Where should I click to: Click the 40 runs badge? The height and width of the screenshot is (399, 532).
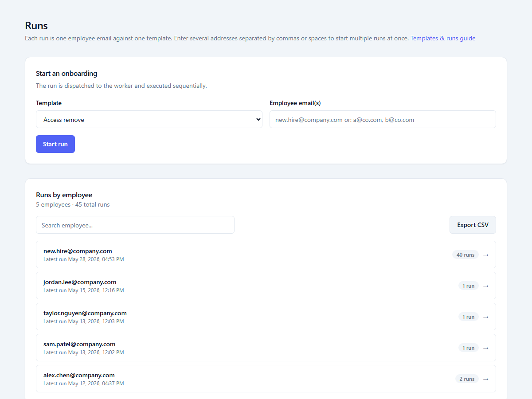tap(465, 255)
